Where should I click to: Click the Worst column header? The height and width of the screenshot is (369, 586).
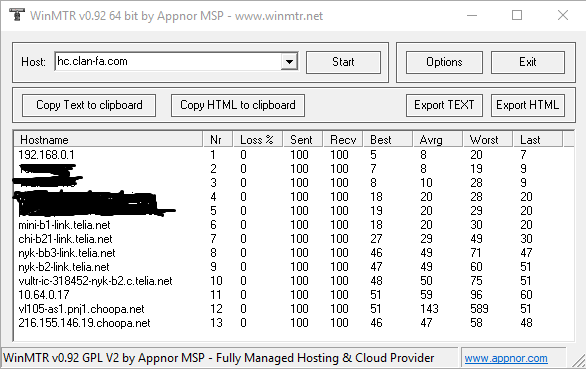click(487, 139)
